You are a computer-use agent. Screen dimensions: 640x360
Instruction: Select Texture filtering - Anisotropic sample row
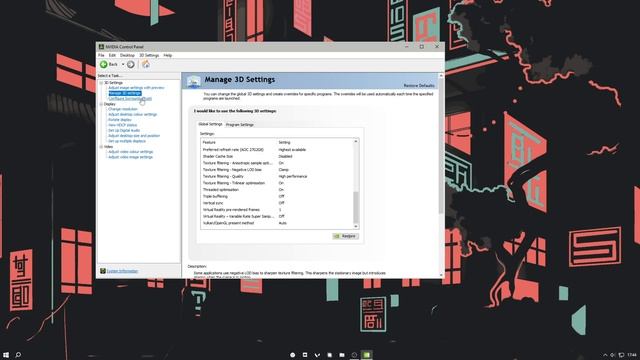point(277,163)
